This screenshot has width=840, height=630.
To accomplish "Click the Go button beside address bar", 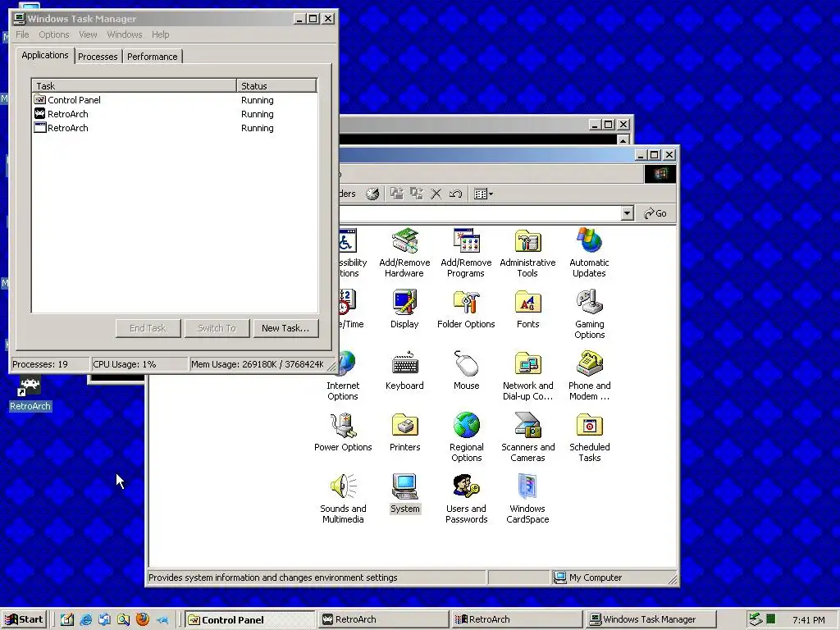I will point(655,213).
